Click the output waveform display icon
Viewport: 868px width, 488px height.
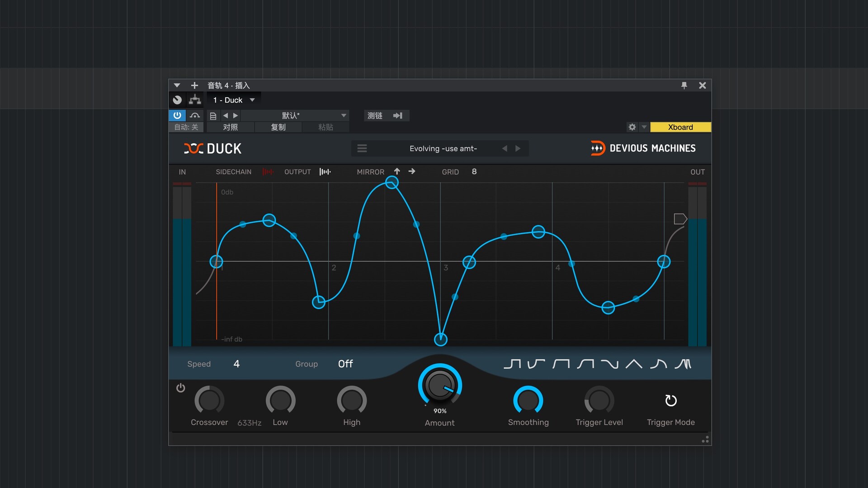pos(325,172)
